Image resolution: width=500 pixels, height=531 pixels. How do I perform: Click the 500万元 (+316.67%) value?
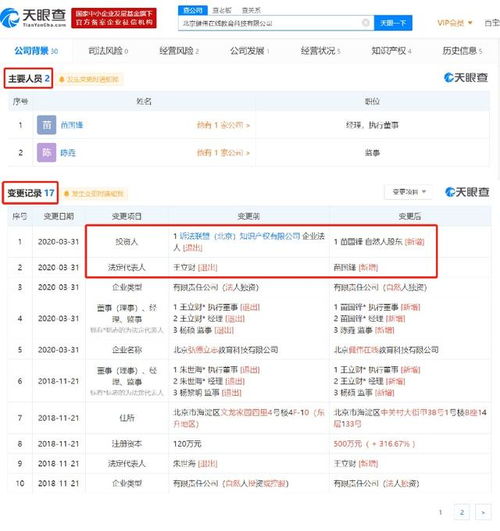point(374,444)
